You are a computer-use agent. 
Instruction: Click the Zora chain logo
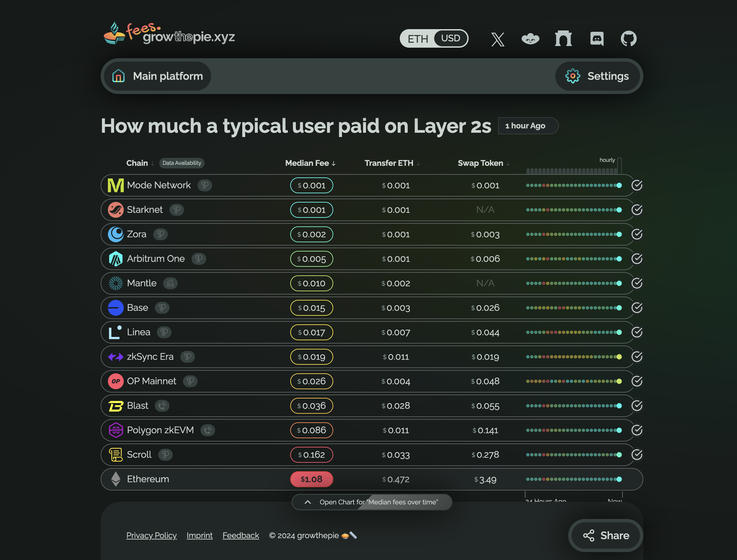pos(116,234)
